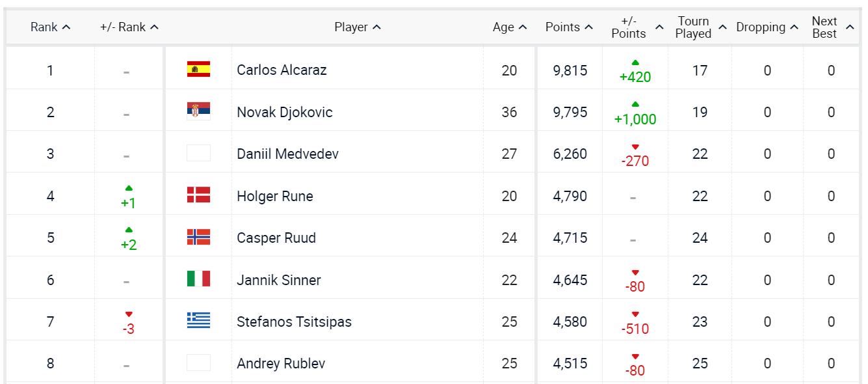Click the blank flag placeholder beside Daniil Medvedev

[198, 154]
